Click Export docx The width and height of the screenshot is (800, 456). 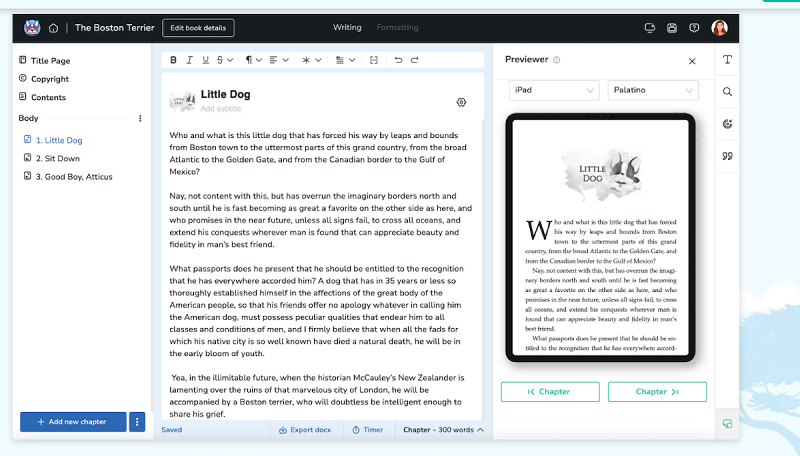305,430
